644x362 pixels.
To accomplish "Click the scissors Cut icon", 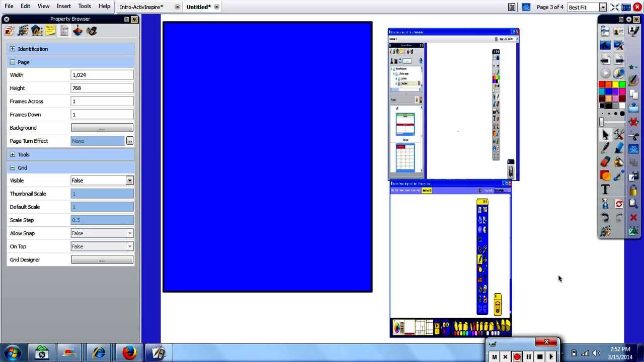I will [633, 136].
